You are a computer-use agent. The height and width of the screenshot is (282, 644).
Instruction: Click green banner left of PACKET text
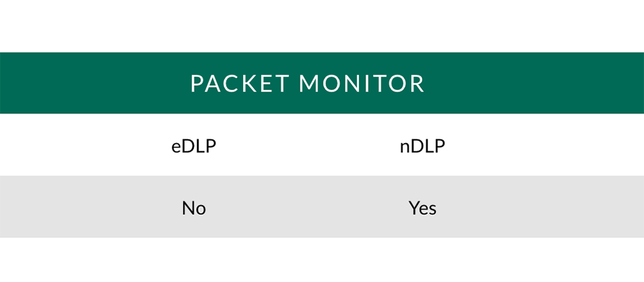[x=95, y=83]
